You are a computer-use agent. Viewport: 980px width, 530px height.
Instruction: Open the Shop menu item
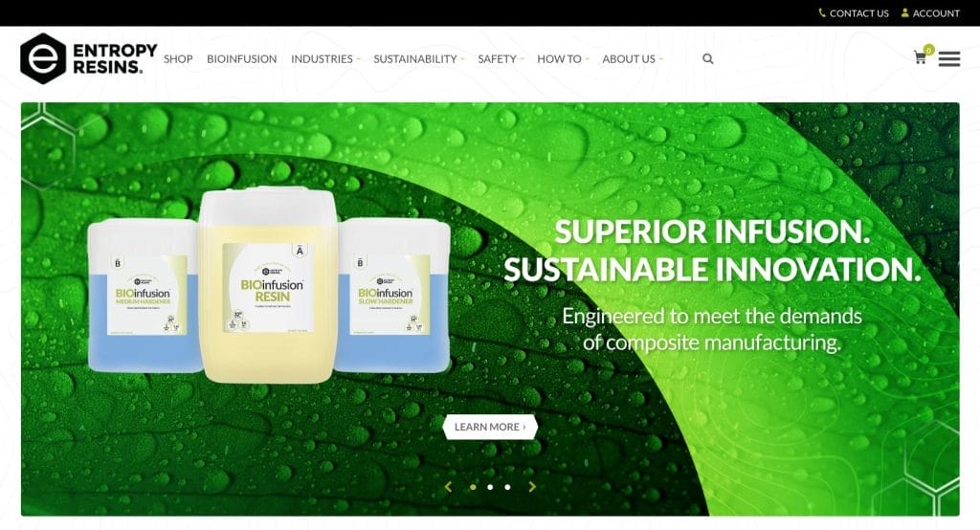click(x=178, y=58)
